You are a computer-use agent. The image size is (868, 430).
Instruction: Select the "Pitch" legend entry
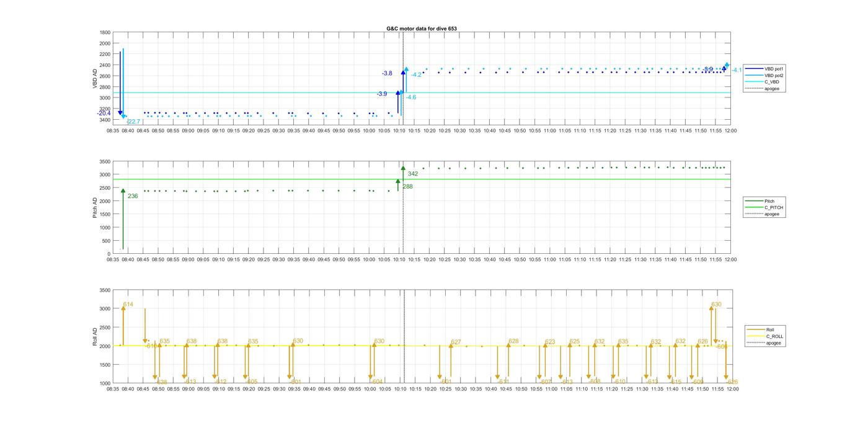[x=769, y=200]
